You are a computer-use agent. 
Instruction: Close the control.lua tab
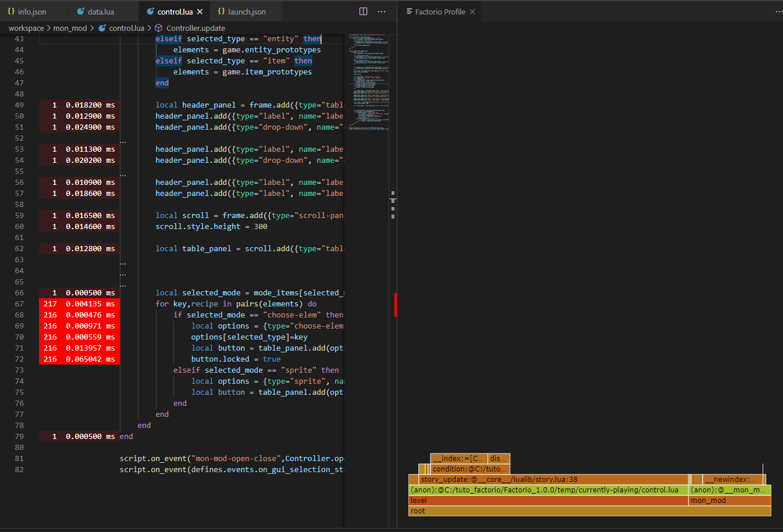coord(200,12)
